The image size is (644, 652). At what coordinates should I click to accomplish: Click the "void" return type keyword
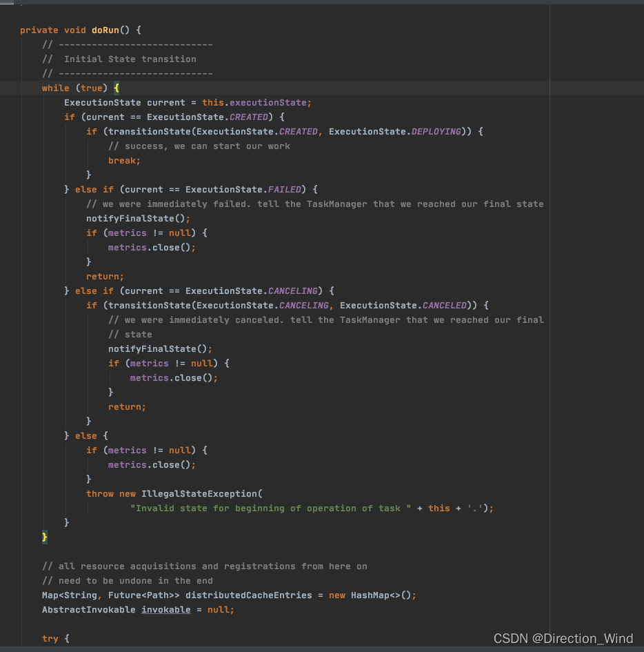tap(74, 30)
